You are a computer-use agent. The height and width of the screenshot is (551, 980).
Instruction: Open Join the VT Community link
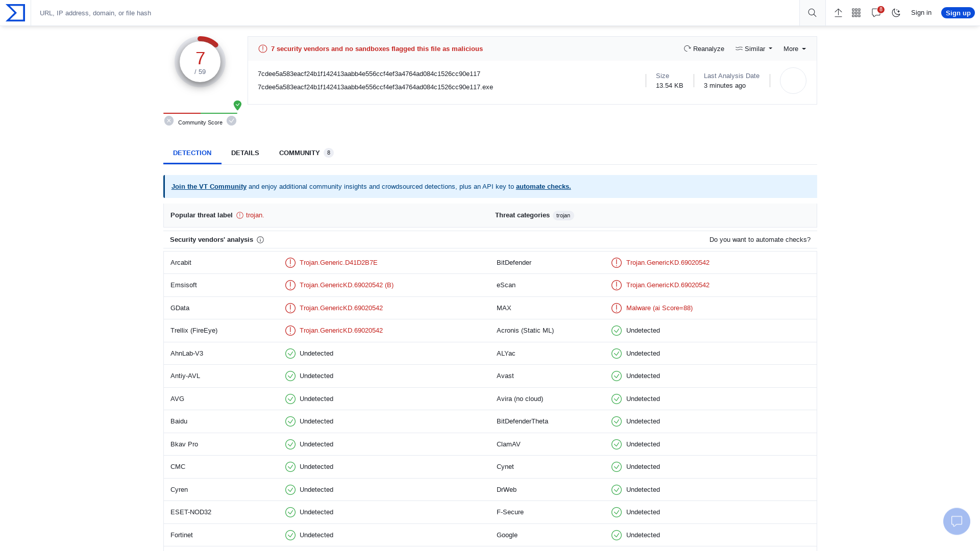click(209, 187)
